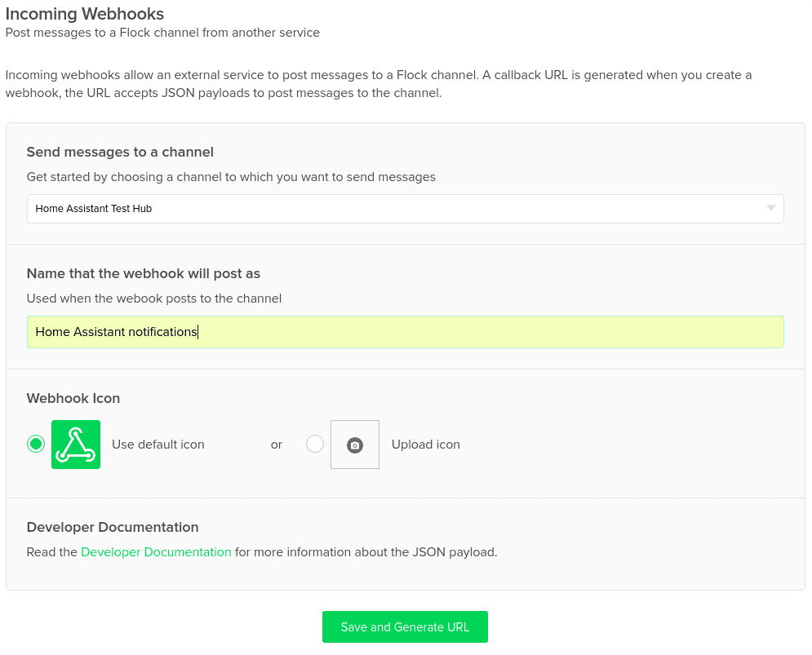Select the Use default icon radio button
This screenshot has width=812, height=655.
pos(36,444)
